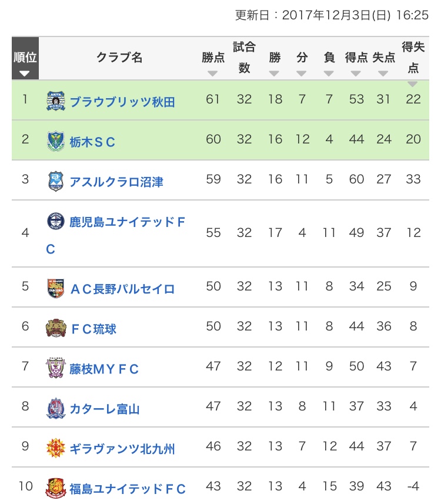
Task: Select the 試合数 column header
Action: pyautogui.click(x=244, y=58)
